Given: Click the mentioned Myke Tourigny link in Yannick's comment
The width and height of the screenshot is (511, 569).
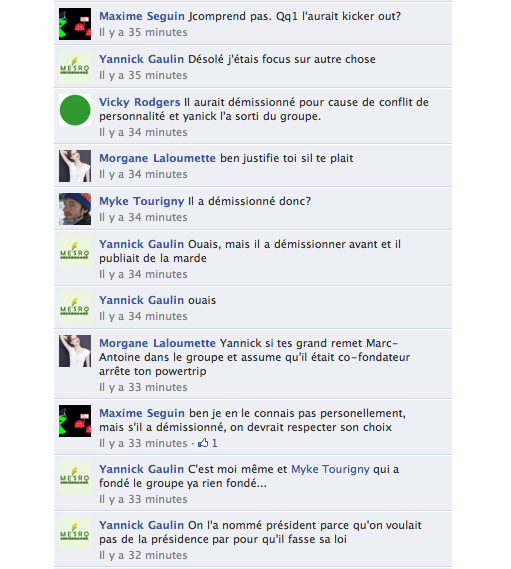Looking at the screenshot, I should [330, 469].
